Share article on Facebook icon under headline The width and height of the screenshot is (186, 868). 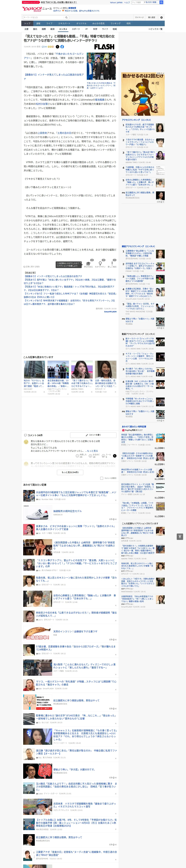tap(62, 47)
